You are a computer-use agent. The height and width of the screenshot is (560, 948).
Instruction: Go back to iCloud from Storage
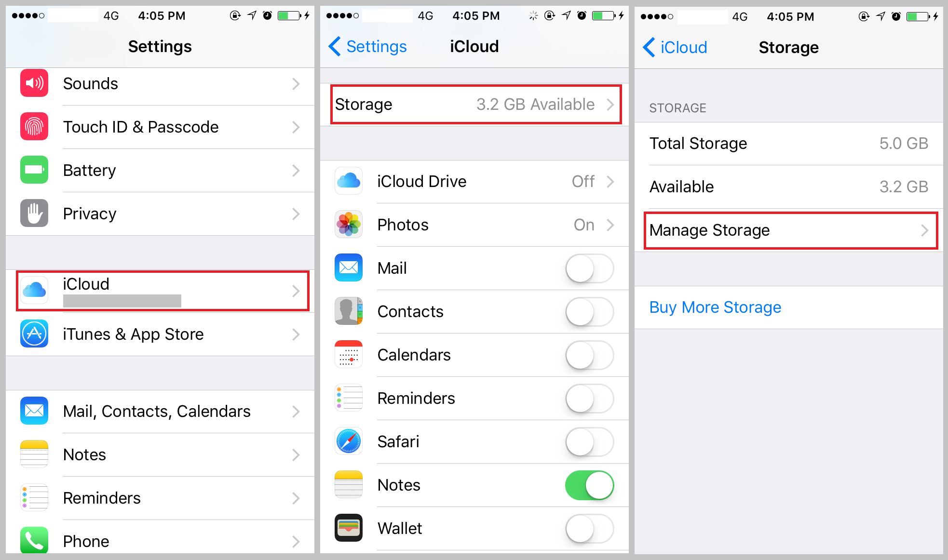point(675,47)
